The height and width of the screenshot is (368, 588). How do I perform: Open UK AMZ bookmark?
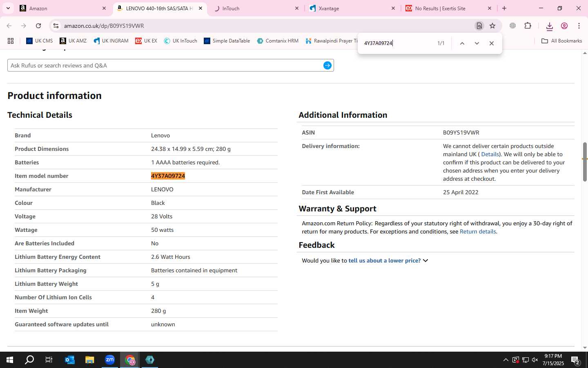point(73,41)
